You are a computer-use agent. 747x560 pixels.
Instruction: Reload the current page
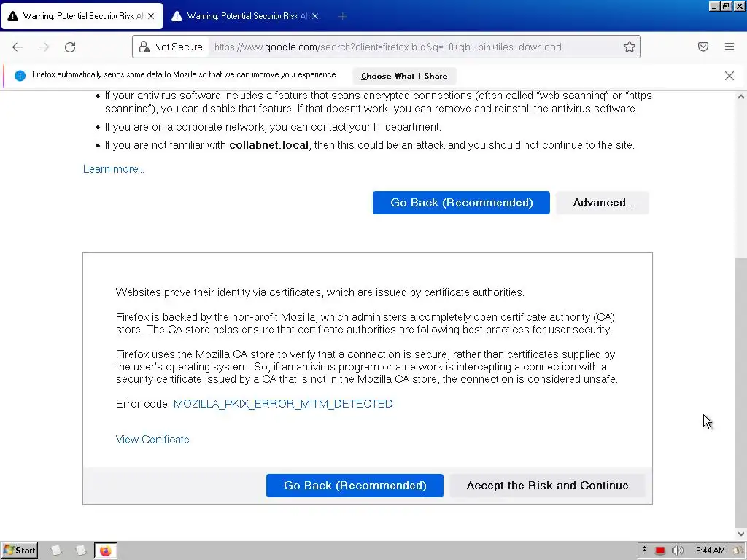tap(70, 47)
